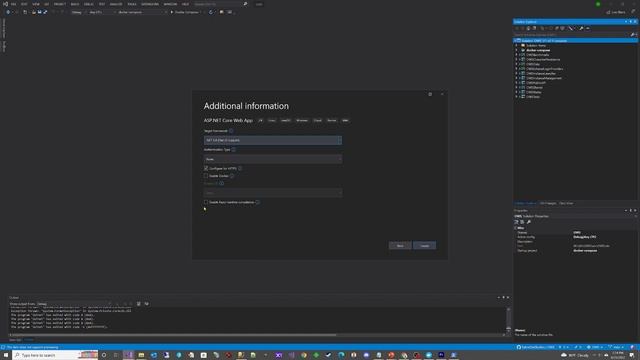
Task: Open the Debug configuration dropdown
Action: pos(78,12)
